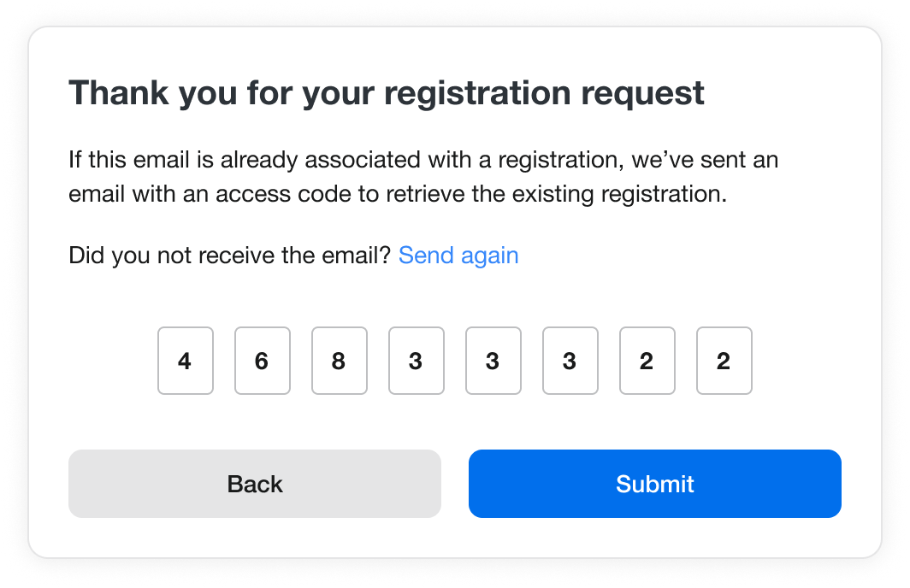Click the Did you not receive text
Image resolution: width=910 pixels, height=588 pixels.
click(230, 256)
